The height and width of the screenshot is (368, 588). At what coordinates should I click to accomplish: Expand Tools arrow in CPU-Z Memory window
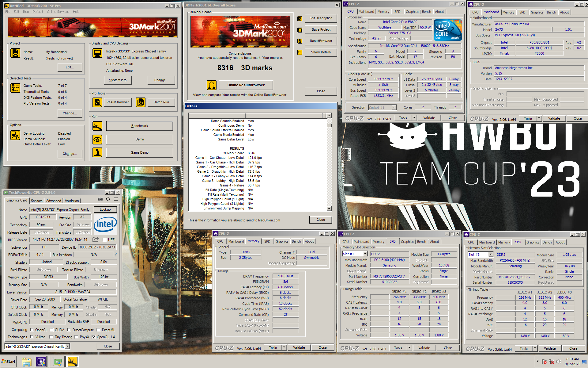pyautogui.click(x=284, y=347)
